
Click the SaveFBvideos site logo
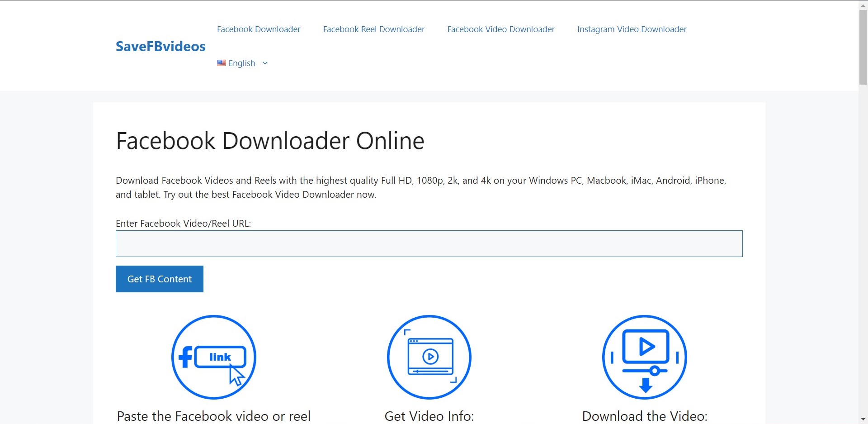point(160,46)
